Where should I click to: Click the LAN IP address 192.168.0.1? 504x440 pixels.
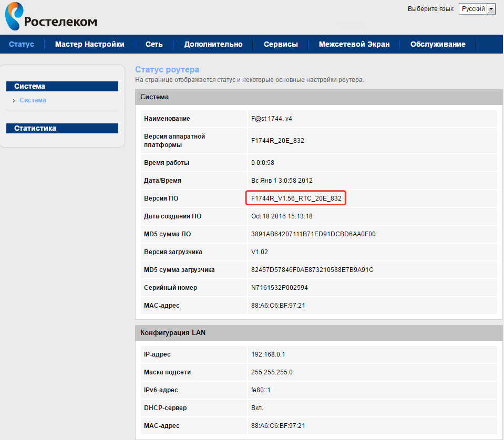[x=268, y=354]
